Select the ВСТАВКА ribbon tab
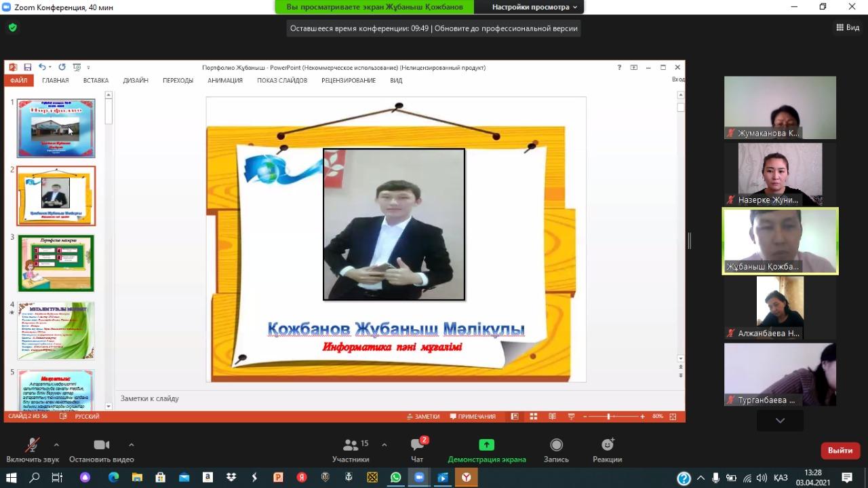Image resolution: width=868 pixels, height=488 pixels. (x=96, y=80)
